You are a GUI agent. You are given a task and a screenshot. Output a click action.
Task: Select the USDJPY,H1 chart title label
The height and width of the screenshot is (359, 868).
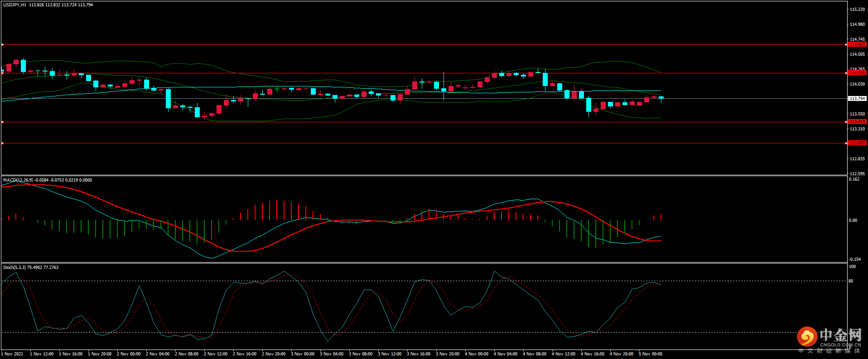pyautogui.click(x=15, y=5)
